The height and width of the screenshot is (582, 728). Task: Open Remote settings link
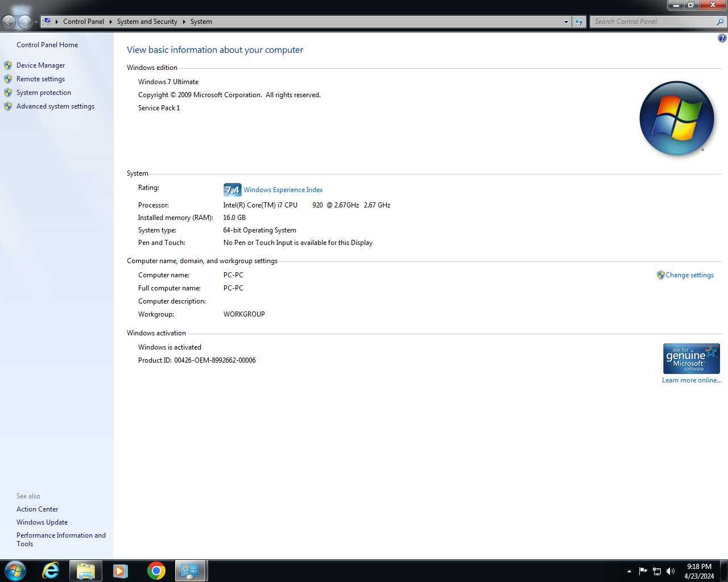tap(40, 79)
